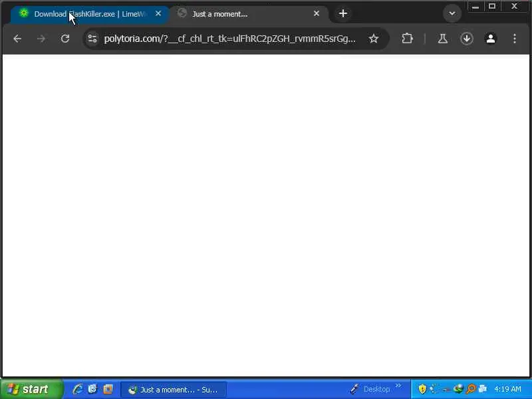
Task: Click the forward navigation arrow
Action: [41, 39]
